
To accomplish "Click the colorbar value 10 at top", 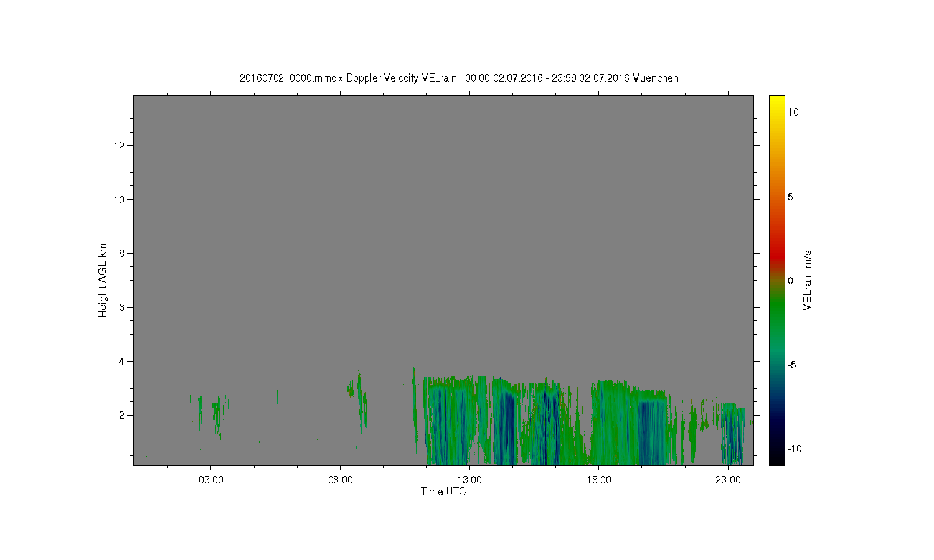I will coord(793,112).
